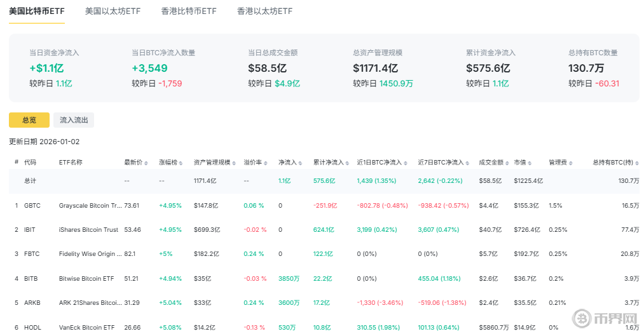644x336 pixels.
Task: Click the 币界网 watermark logo
Action: pyautogui.click(x=606, y=318)
